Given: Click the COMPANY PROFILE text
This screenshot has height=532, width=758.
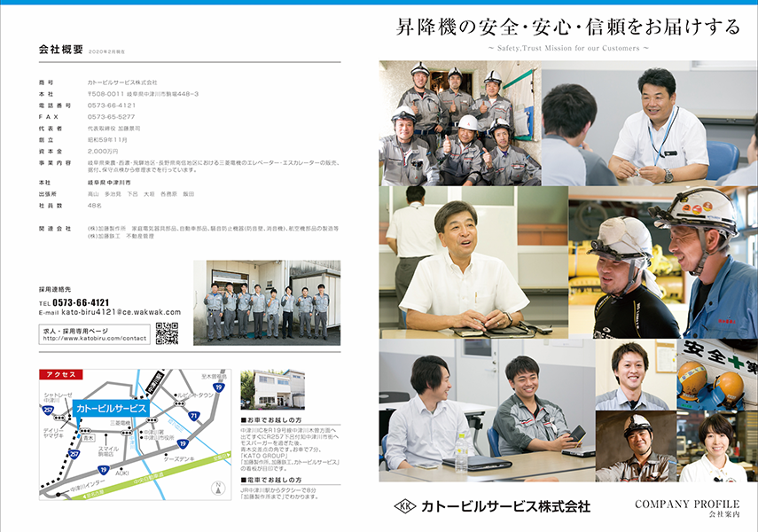Looking at the screenshot, I should (687, 504).
